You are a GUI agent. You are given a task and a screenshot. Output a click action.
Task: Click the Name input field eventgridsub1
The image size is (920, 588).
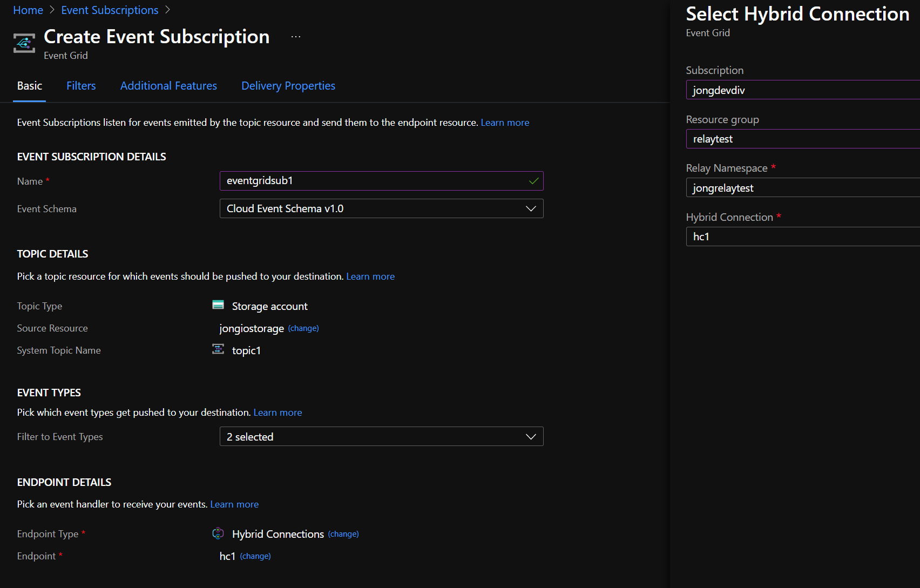point(373,181)
